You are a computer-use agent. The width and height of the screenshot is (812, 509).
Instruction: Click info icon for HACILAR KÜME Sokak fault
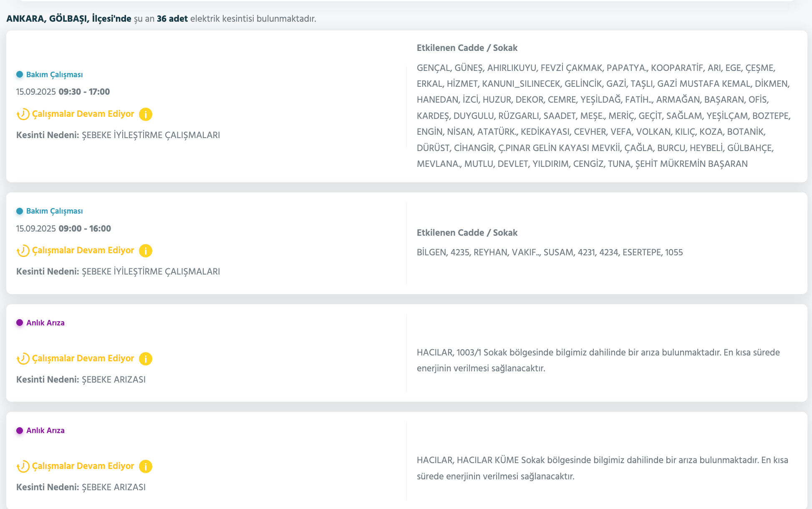pyautogui.click(x=145, y=466)
